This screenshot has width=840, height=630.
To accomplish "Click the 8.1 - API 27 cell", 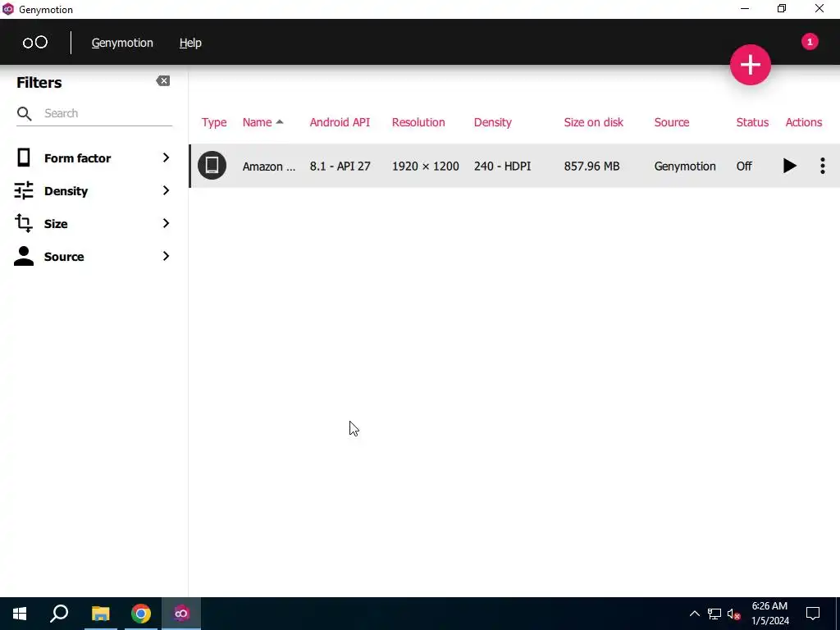I will point(340,166).
